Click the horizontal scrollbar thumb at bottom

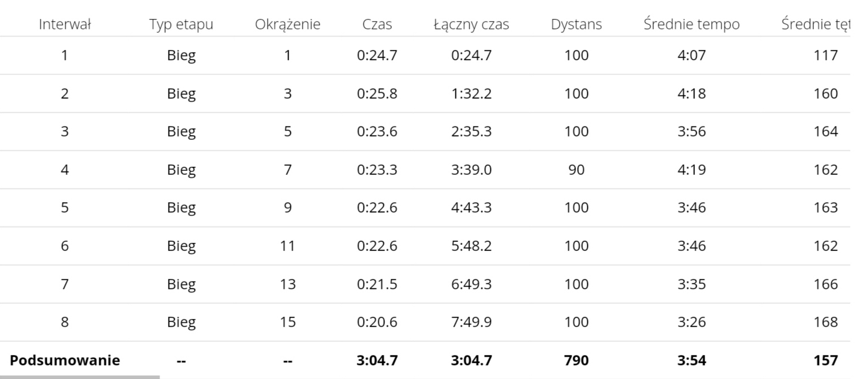pyautogui.click(x=79, y=377)
